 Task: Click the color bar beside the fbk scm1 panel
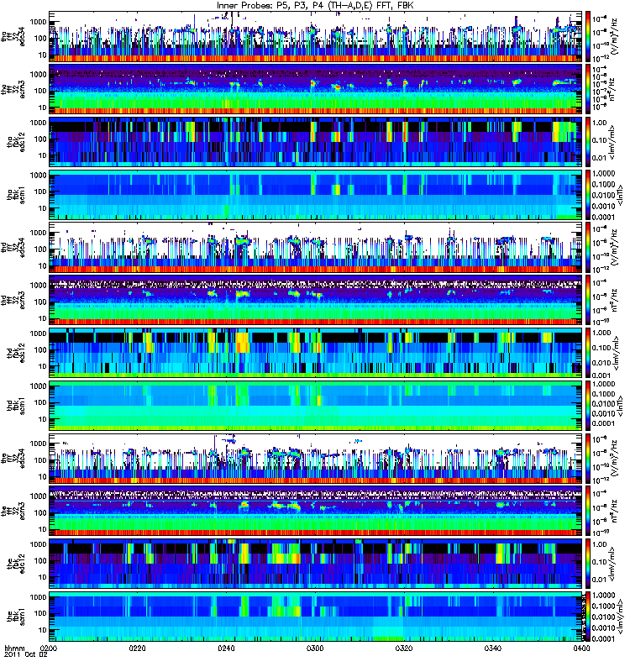click(x=588, y=617)
